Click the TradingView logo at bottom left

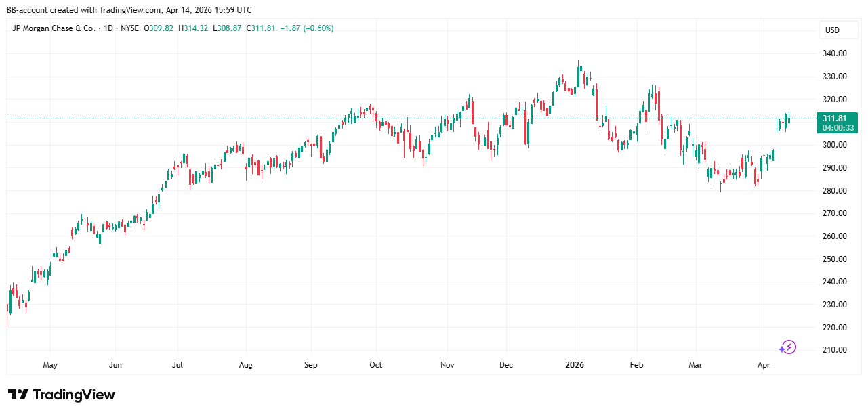(62, 395)
